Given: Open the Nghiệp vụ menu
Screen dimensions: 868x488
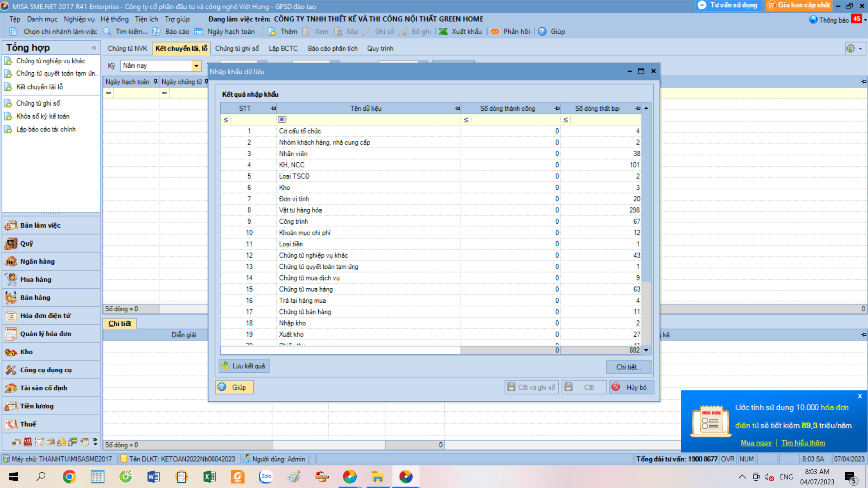Looking at the screenshot, I should click(x=79, y=19).
